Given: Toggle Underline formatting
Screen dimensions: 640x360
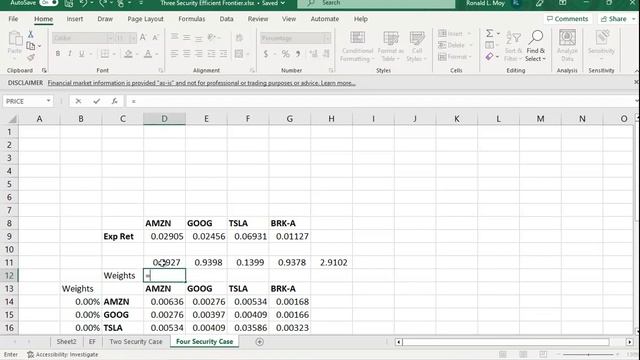Looking at the screenshot, I should point(82,54).
